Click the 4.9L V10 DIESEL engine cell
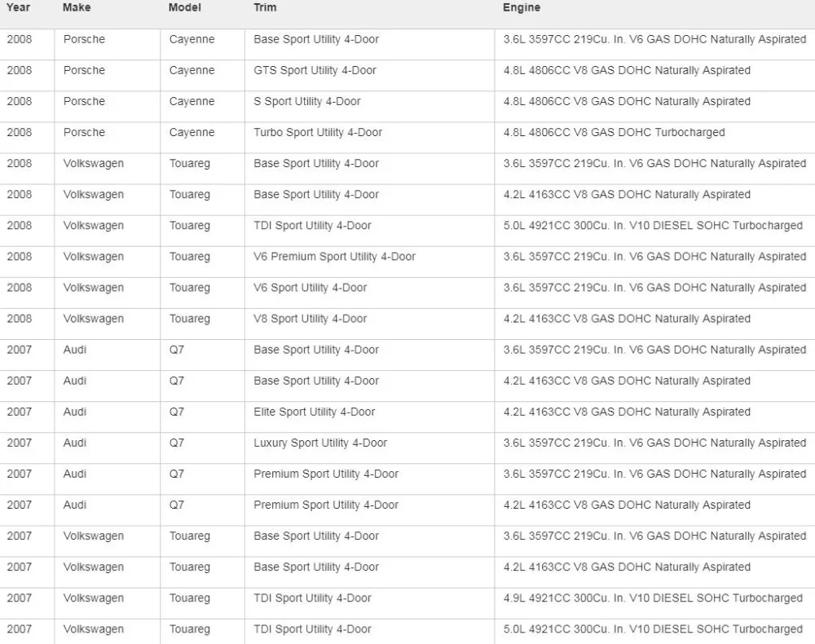The width and height of the screenshot is (815, 644). (x=653, y=598)
